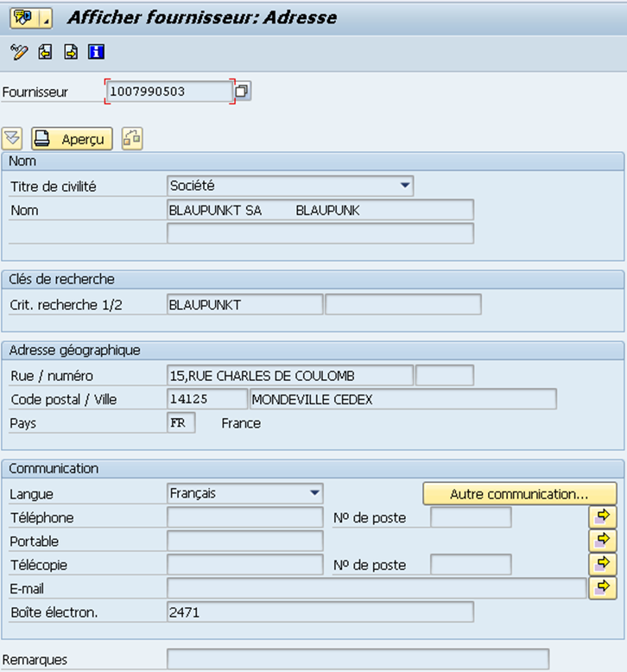Click the Fournisseur number field
The width and height of the screenshot is (627, 672).
[x=169, y=92]
